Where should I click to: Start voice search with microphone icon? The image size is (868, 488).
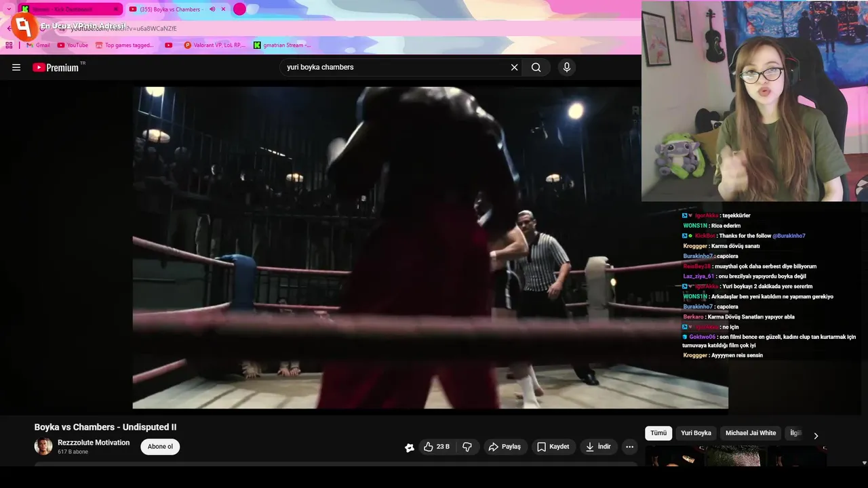click(x=567, y=67)
